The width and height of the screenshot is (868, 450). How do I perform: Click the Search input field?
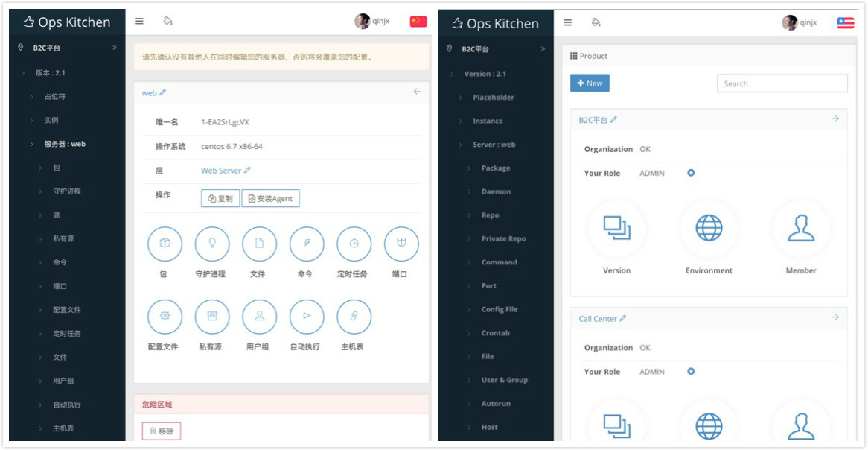[x=782, y=83]
